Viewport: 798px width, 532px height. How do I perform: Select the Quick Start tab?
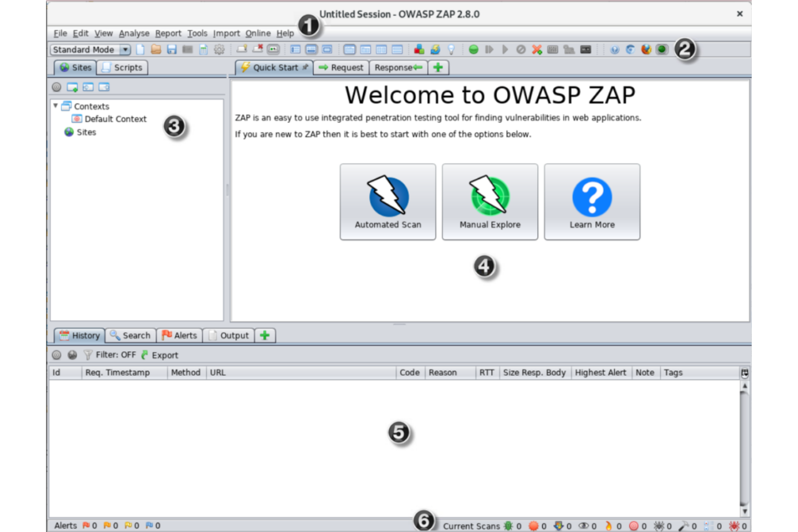pyautogui.click(x=274, y=67)
